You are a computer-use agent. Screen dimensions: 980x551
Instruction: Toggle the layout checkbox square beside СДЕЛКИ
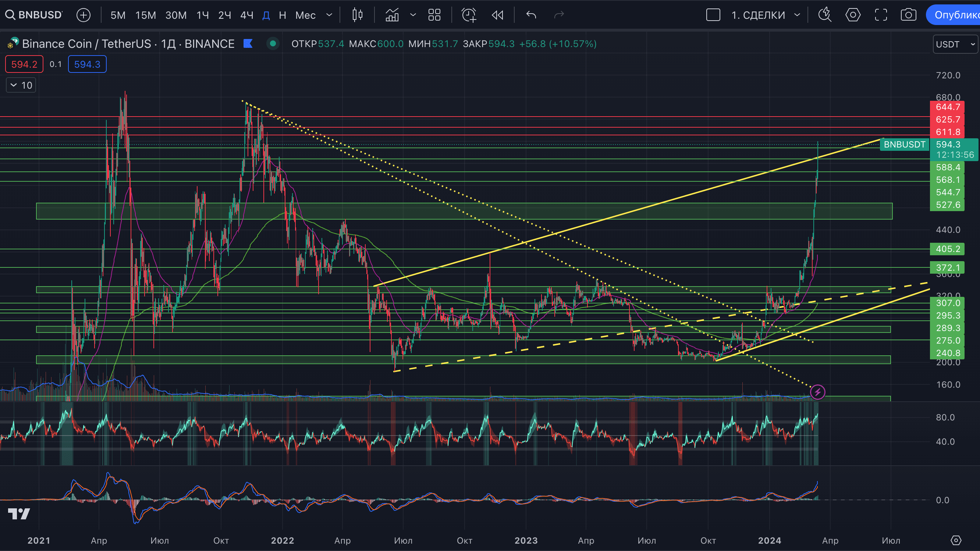713,15
